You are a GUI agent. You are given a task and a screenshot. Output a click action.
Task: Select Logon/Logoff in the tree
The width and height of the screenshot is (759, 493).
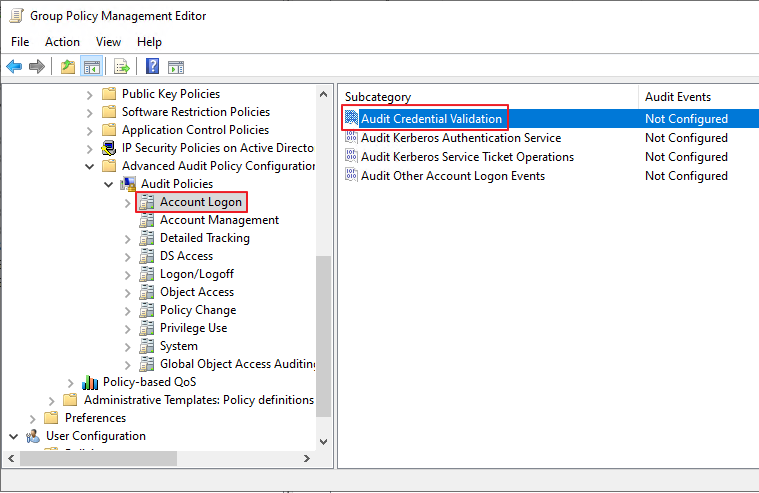pyautogui.click(x=197, y=274)
